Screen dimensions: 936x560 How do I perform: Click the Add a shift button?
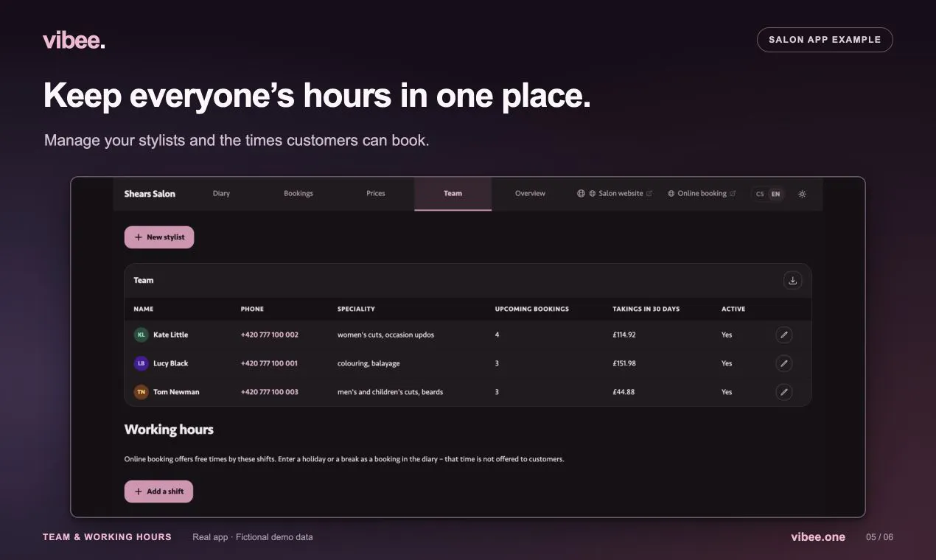(x=158, y=491)
